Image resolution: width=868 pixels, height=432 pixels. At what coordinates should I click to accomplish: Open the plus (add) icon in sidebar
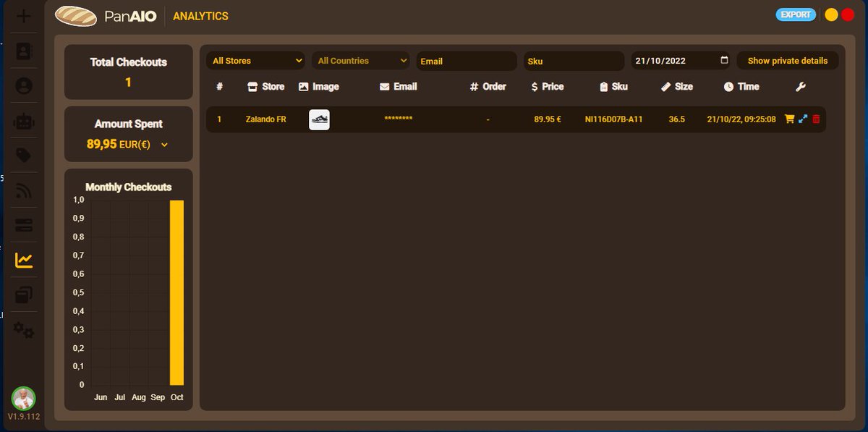pyautogui.click(x=24, y=16)
